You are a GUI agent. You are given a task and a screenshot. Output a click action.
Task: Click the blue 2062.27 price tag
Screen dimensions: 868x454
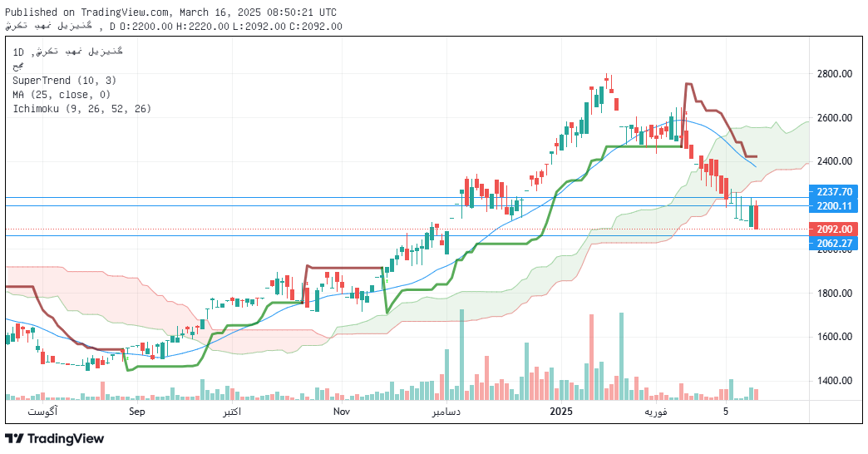tap(835, 243)
